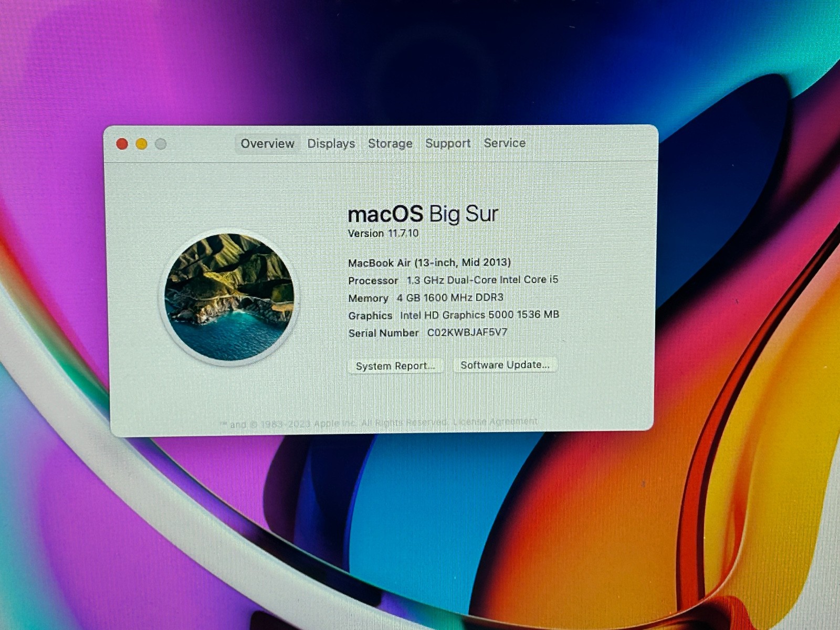Viewport: 840px width, 630px height.
Task: Click the Memory label
Action: coord(368,298)
